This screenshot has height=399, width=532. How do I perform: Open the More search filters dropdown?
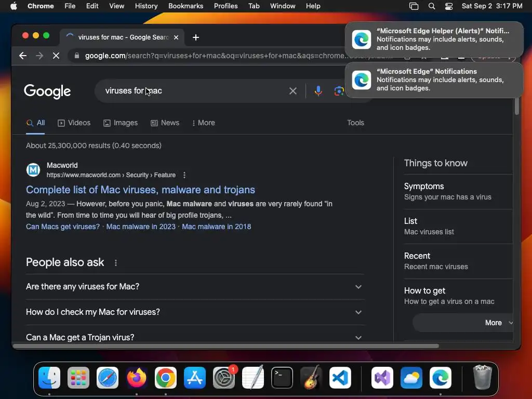coord(203,123)
